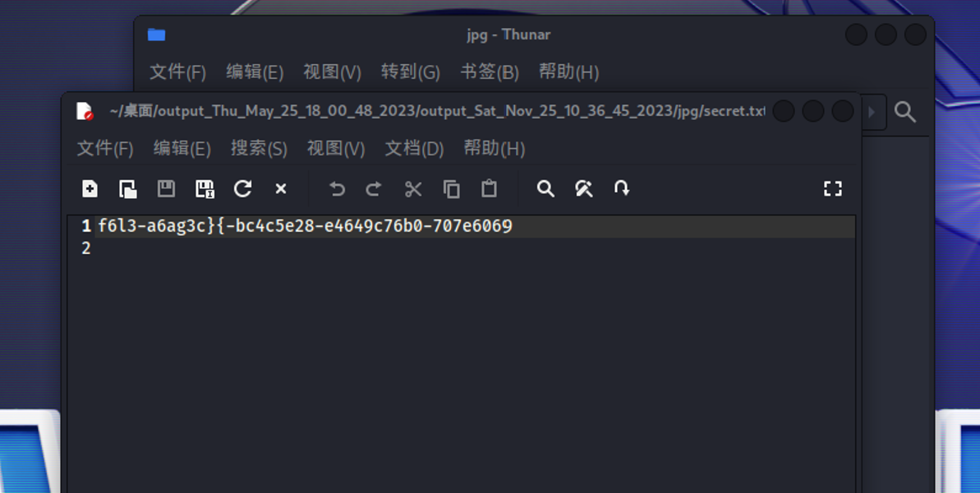
Task: Cut selection with the scissors icon
Action: pos(413,189)
